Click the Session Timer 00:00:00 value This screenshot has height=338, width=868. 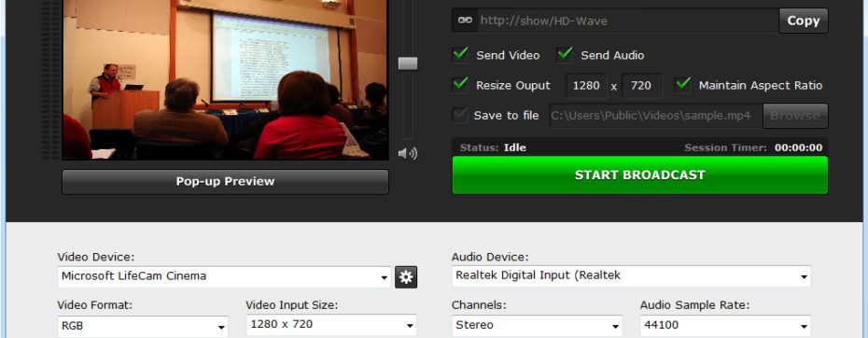tap(798, 148)
